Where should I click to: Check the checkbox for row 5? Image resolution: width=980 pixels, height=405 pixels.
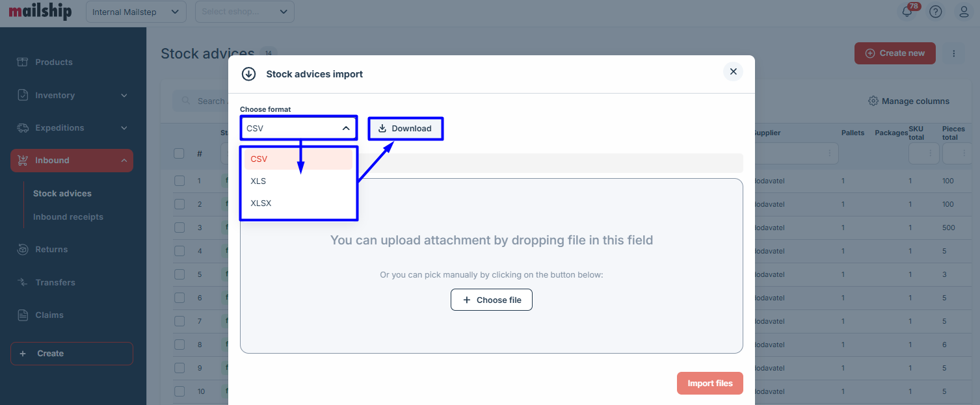click(x=179, y=274)
